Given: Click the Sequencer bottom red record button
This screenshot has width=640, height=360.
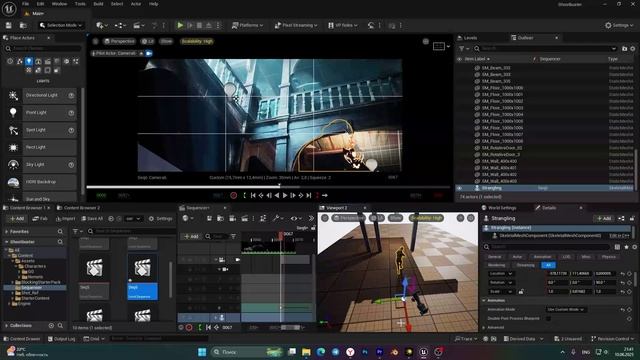Looking at the screenshot, I should (189, 327).
